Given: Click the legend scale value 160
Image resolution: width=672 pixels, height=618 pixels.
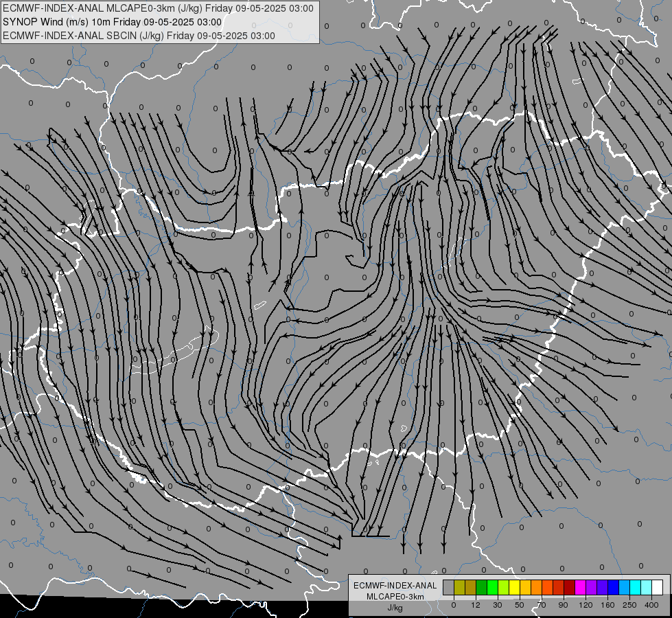Looking at the screenshot, I should pos(607,605).
